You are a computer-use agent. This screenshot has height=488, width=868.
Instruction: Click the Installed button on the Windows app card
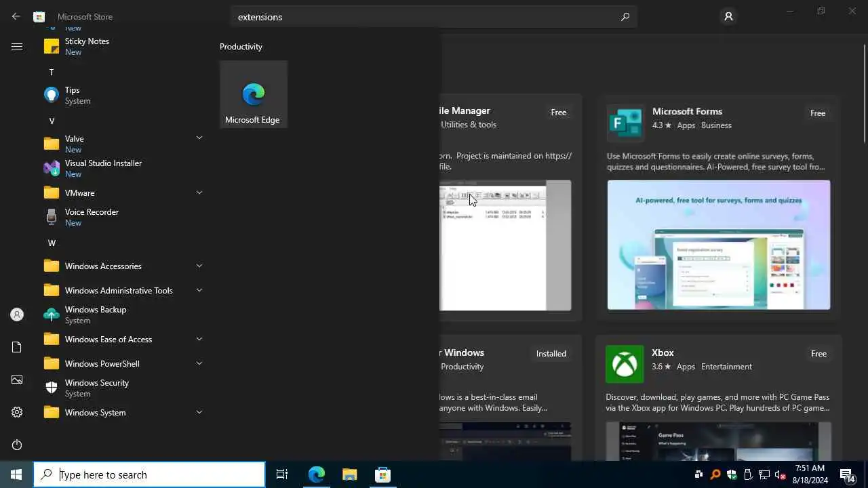pos(551,354)
